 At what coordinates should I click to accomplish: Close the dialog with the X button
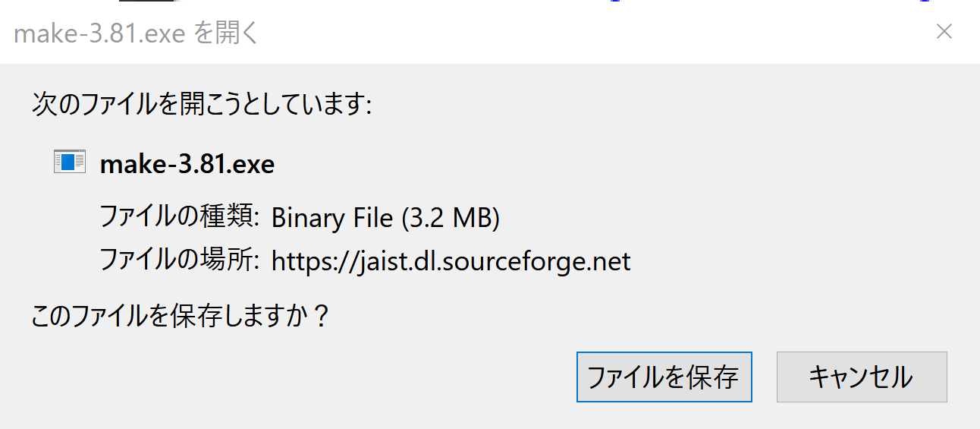[x=944, y=32]
